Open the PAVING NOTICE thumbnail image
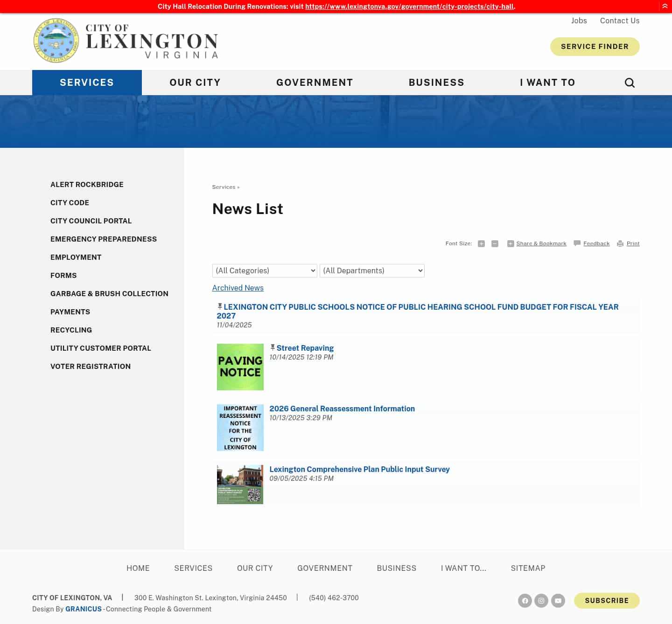The height and width of the screenshot is (624, 672). 240,367
